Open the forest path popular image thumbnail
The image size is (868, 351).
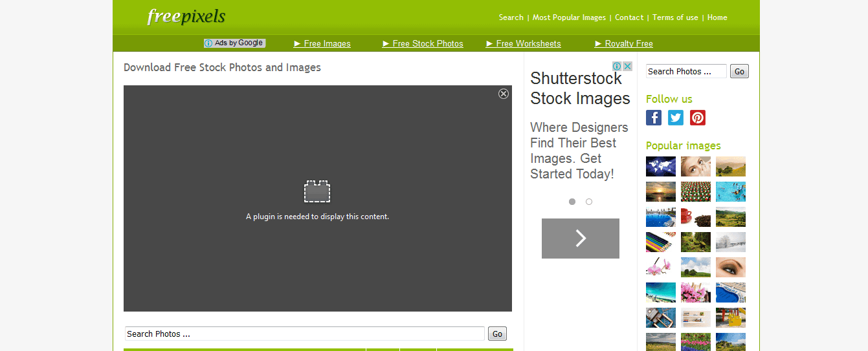coord(696,242)
